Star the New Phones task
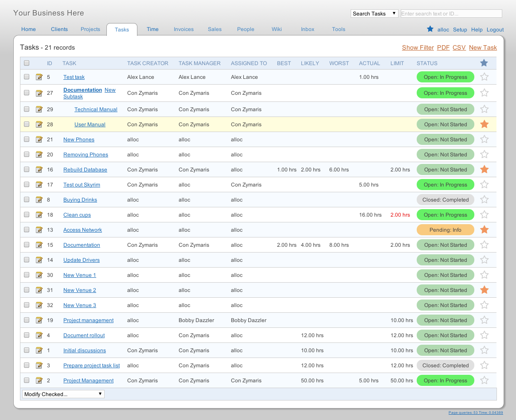This screenshot has width=516, height=420. [484, 139]
